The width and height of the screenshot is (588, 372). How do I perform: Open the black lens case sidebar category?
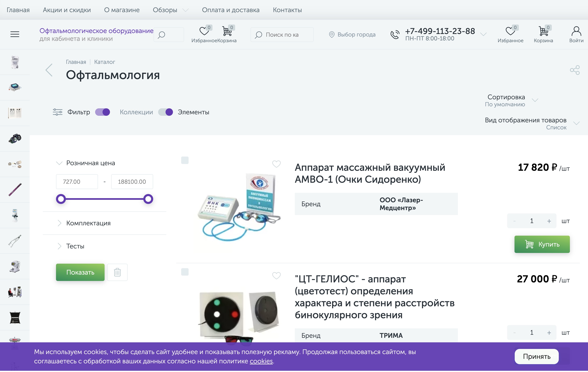(15, 318)
